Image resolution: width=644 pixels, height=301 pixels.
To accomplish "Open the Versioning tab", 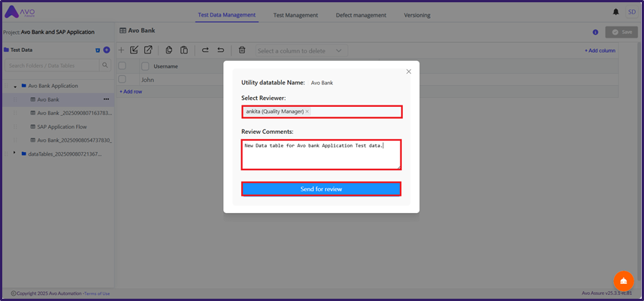I will [x=417, y=15].
